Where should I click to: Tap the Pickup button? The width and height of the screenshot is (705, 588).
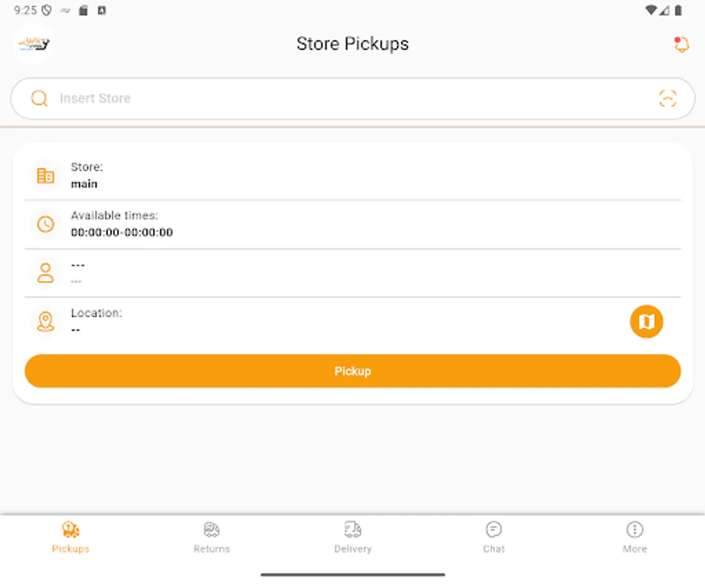click(x=352, y=370)
